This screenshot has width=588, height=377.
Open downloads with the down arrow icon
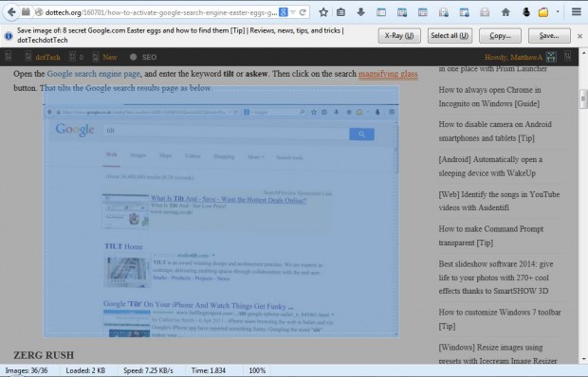[360, 12]
